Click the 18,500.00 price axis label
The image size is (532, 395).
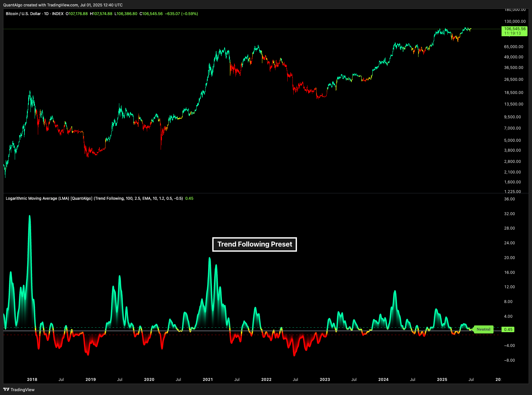pyautogui.click(x=514, y=93)
